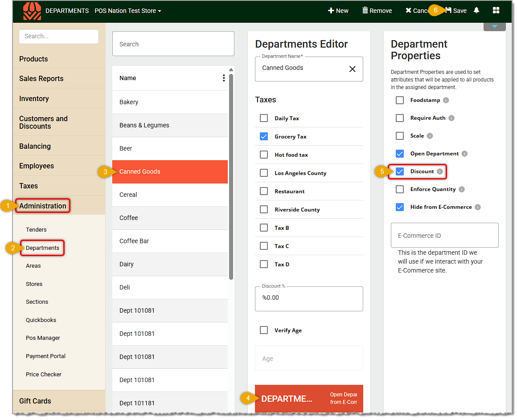Uncheck Hide from E-Commerce checkbox
The image size is (517, 420).
tap(400, 207)
